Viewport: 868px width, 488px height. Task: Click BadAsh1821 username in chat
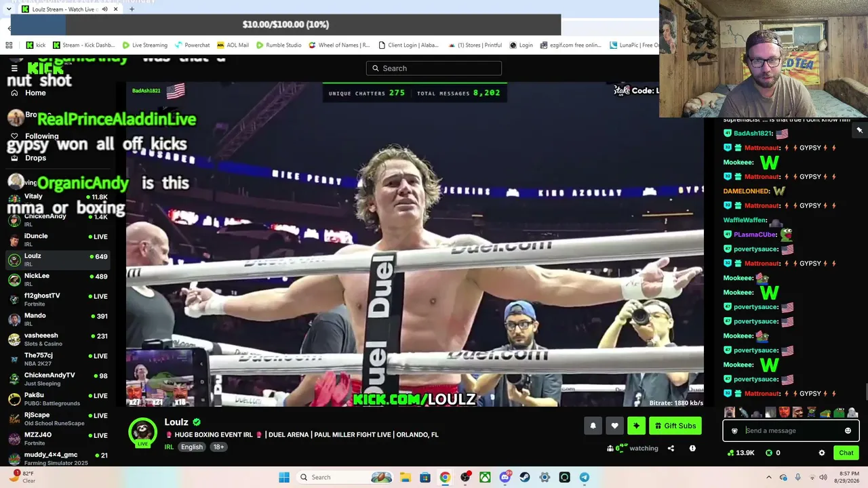pyautogui.click(x=753, y=134)
